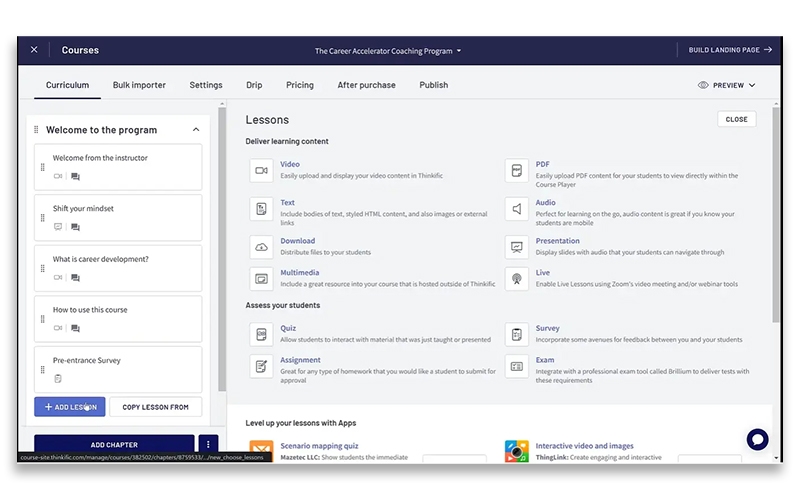Switch to the Curriculum tab
Image resolution: width=800 pixels, height=500 pixels.
(x=67, y=85)
